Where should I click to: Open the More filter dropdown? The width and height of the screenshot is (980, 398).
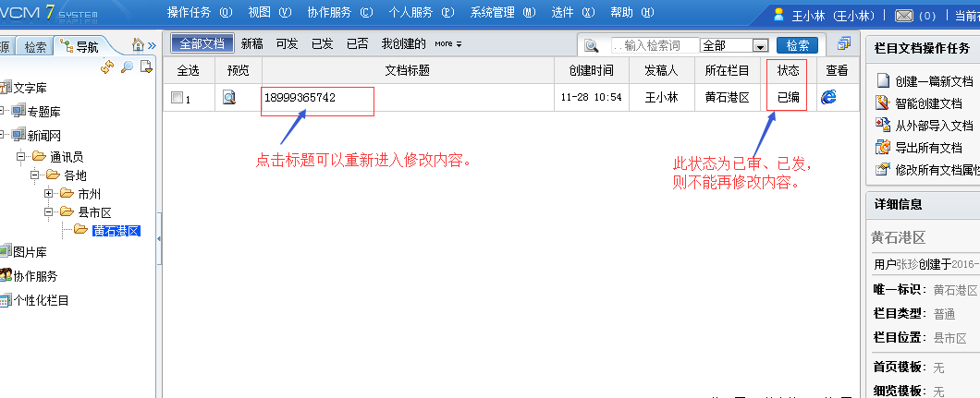[448, 44]
